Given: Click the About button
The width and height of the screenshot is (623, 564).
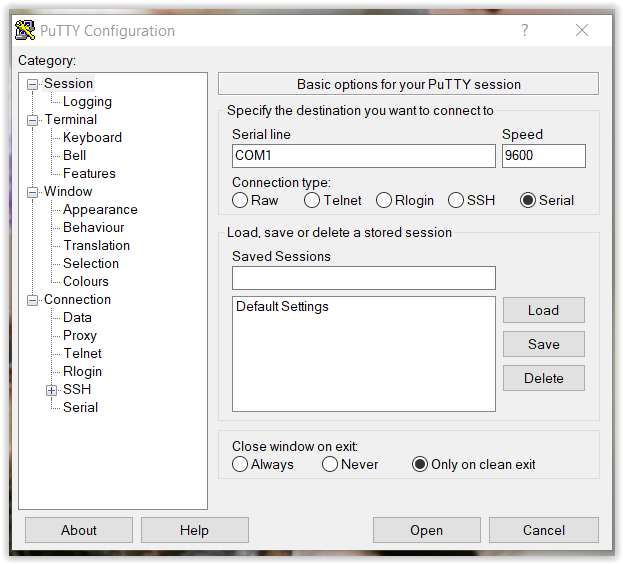Looking at the screenshot, I should 79,530.
